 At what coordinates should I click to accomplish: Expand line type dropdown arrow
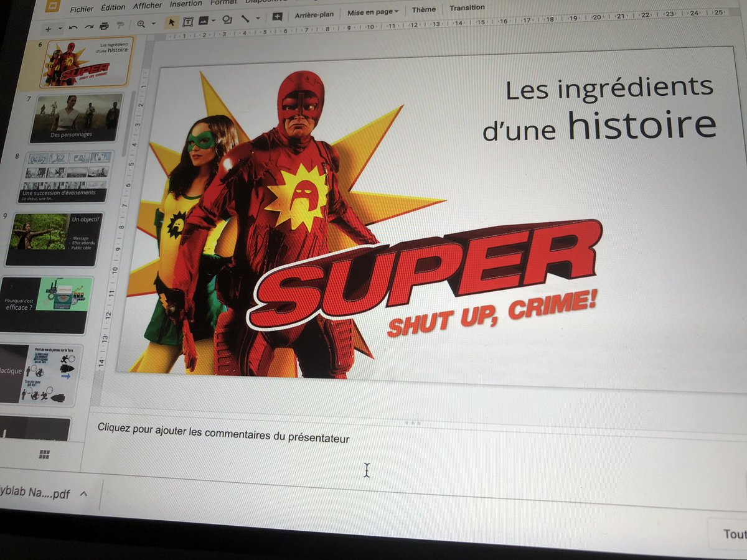click(258, 19)
